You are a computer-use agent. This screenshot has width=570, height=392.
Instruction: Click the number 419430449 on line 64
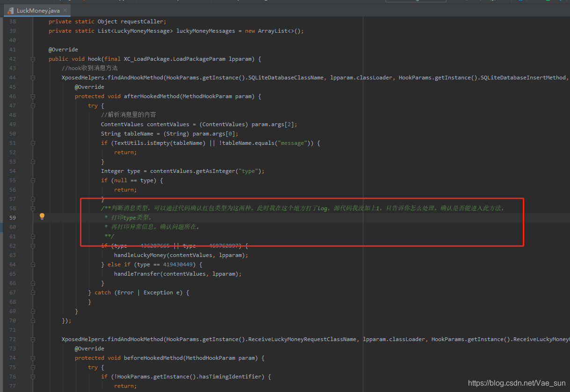[178, 264]
